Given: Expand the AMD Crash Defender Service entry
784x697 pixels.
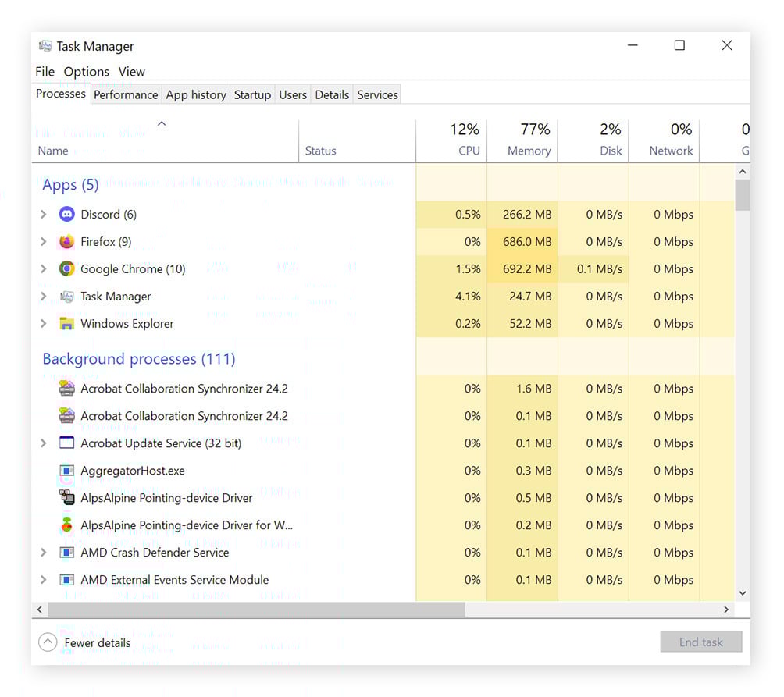Looking at the screenshot, I should tap(44, 552).
